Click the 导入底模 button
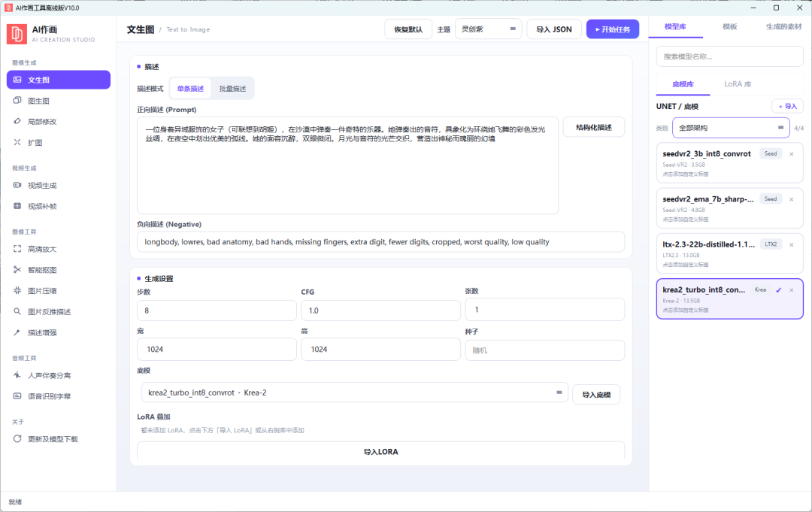812x512 pixels. (x=596, y=395)
